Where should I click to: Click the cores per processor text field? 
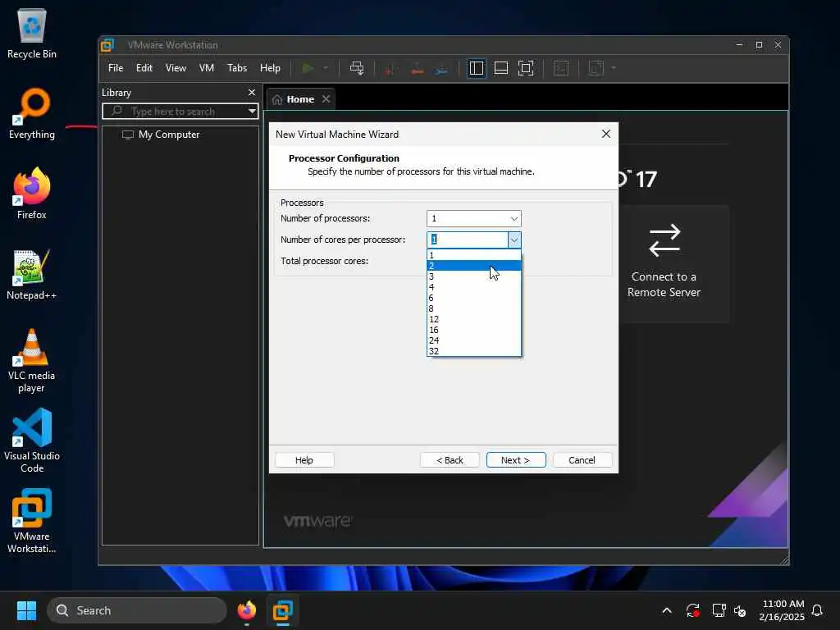click(x=467, y=240)
